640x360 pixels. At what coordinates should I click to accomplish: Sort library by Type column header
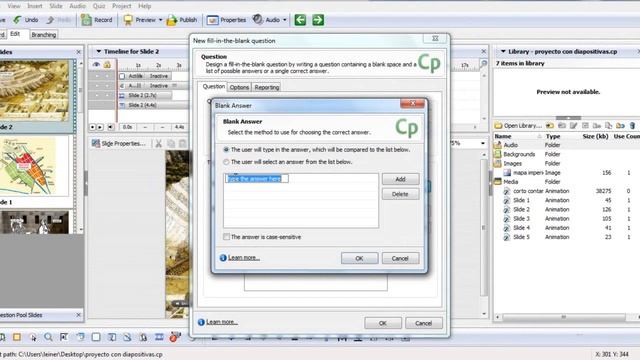[553, 136]
